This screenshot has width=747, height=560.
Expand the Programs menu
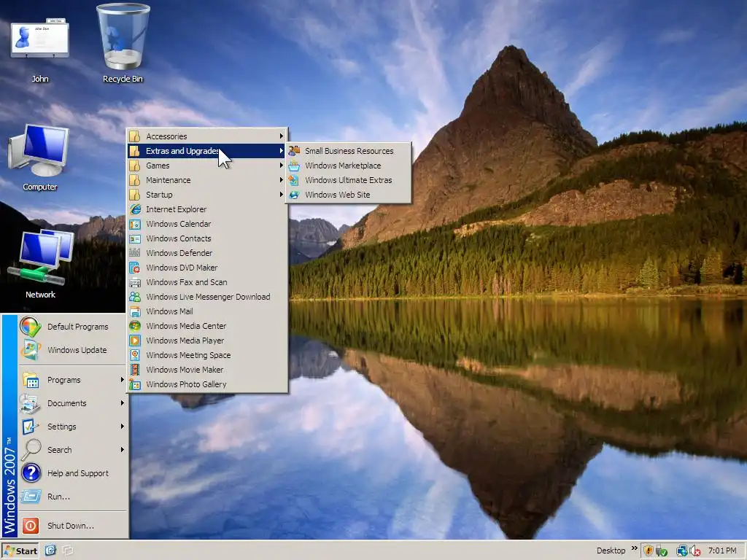pos(72,380)
